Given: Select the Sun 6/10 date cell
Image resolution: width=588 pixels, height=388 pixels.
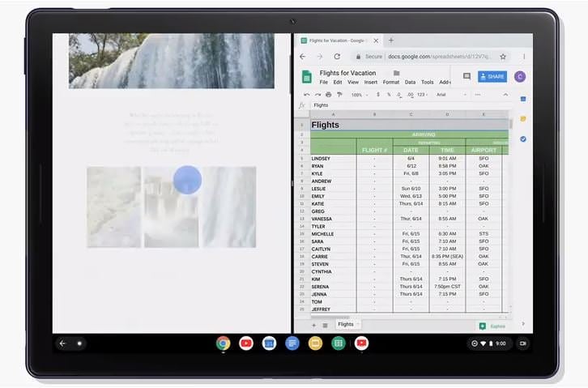Looking at the screenshot, I should [x=411, y=189].
